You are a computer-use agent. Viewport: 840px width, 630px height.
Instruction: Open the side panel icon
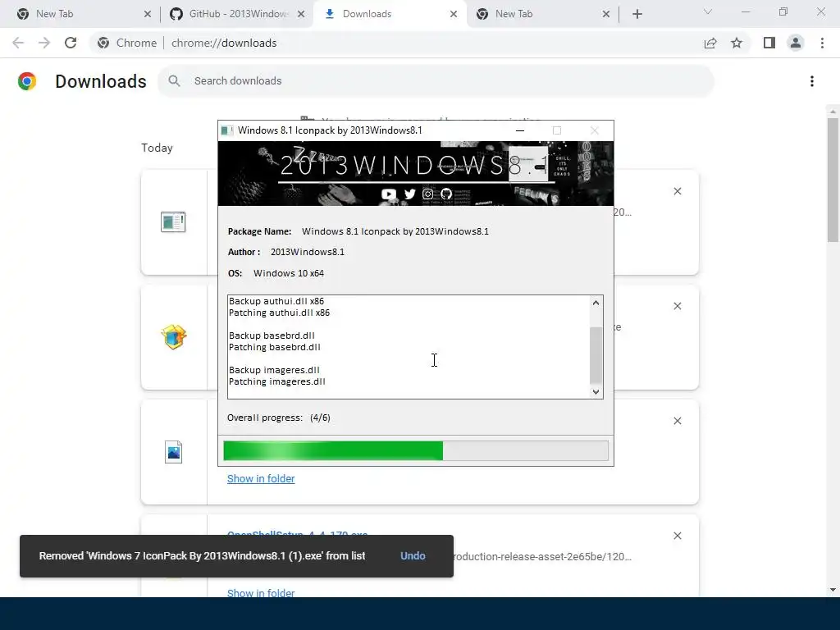[x=769, y=43]
